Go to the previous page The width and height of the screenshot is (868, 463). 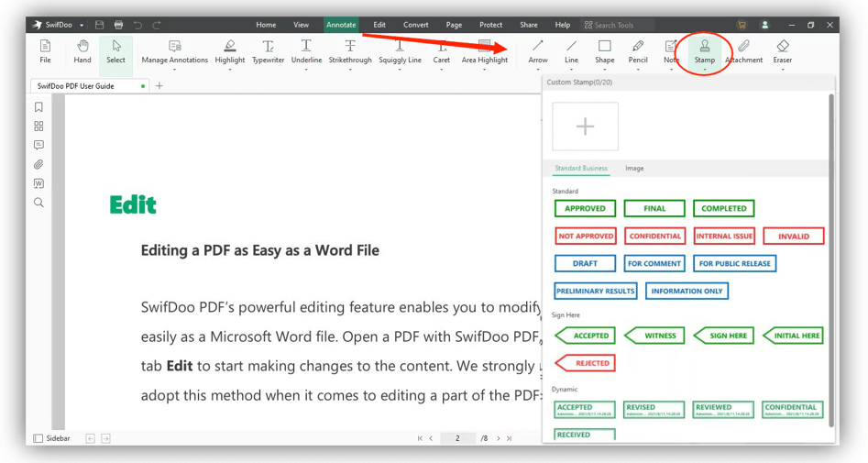[x=431, y=438]
